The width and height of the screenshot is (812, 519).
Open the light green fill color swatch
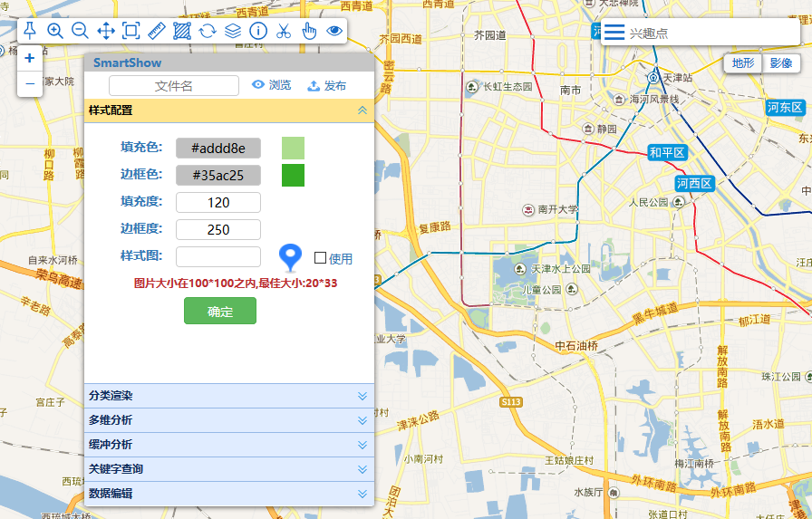click(293, 148)
